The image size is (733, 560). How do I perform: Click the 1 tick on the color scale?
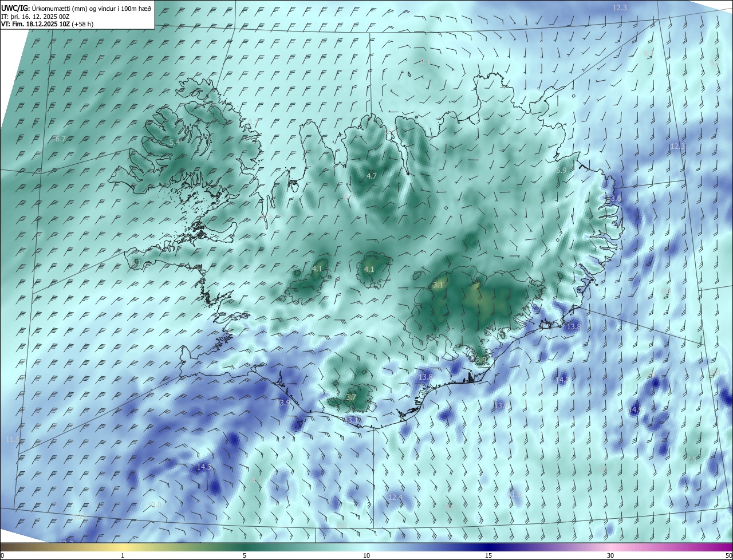coord(123,555)
